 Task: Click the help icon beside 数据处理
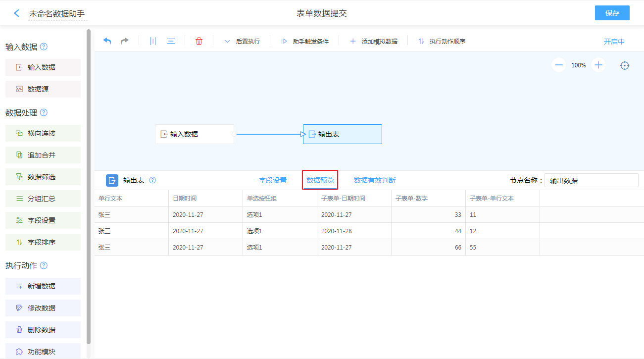coord(44,113)
